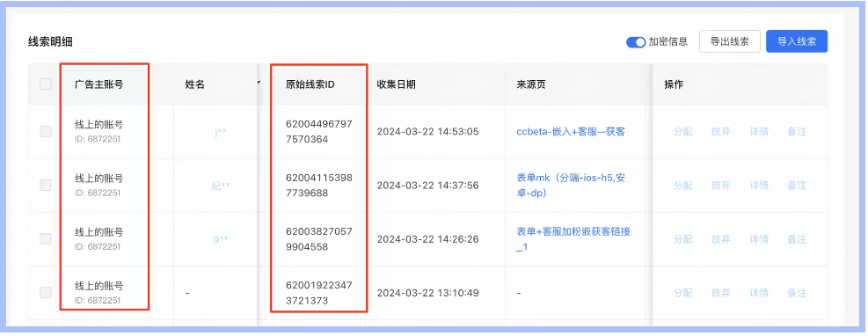Click the 来源页 column header
Viewport: 868px width, 336px height.
click(x=531, y=84)
